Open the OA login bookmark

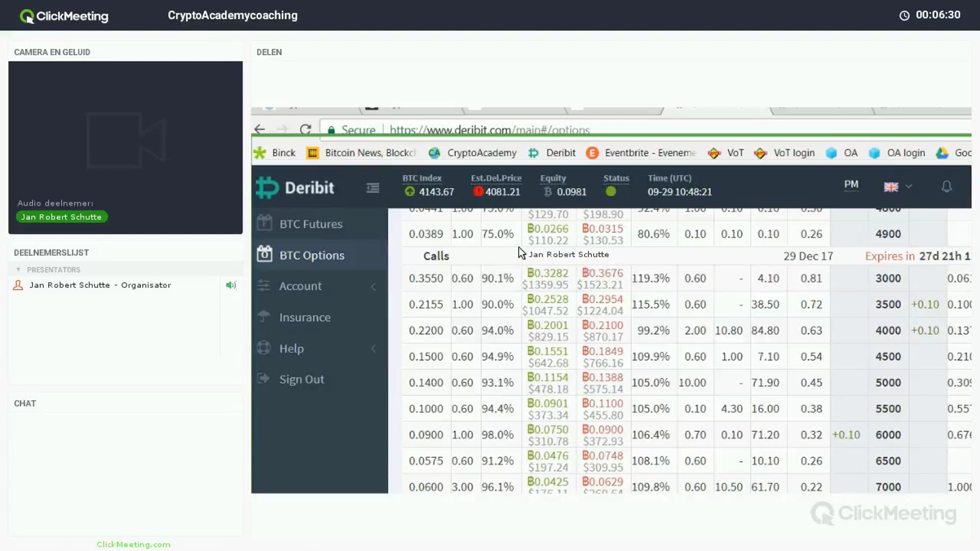897,153
